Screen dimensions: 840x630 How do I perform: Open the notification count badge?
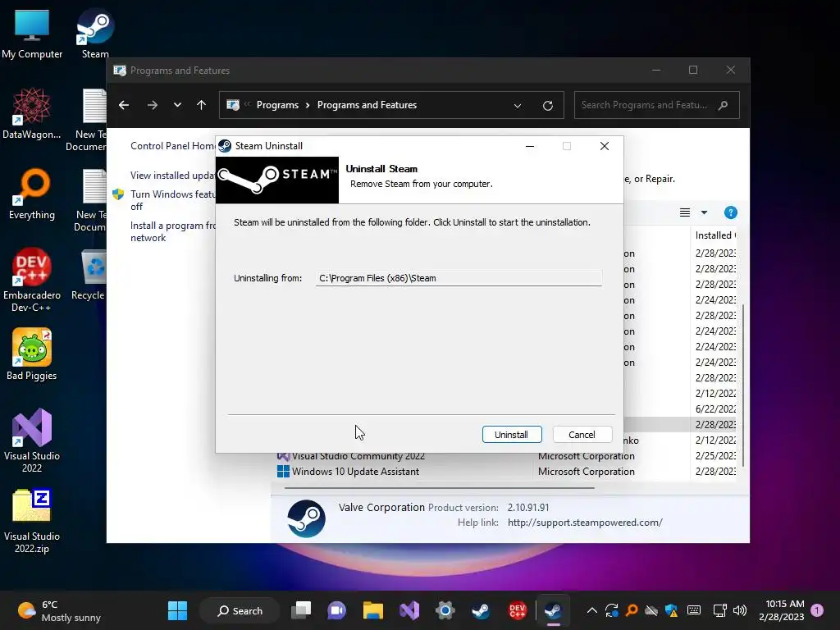(x=817, y=610)
